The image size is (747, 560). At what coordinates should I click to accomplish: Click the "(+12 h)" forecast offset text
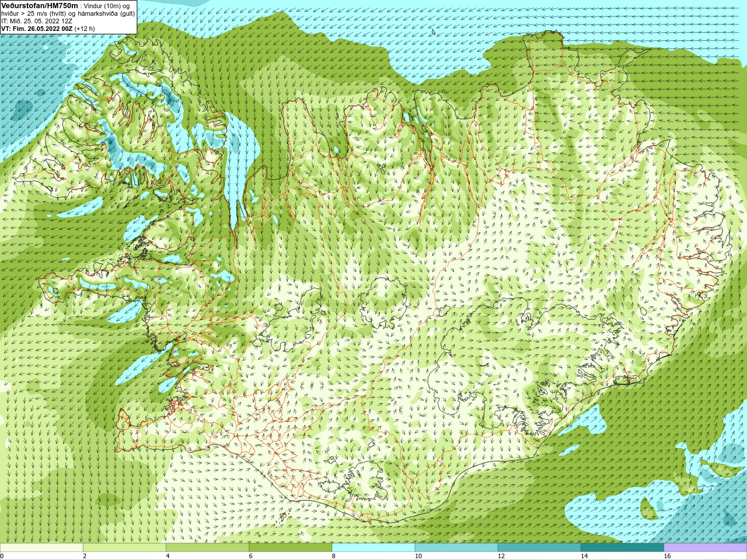[85, 29]
